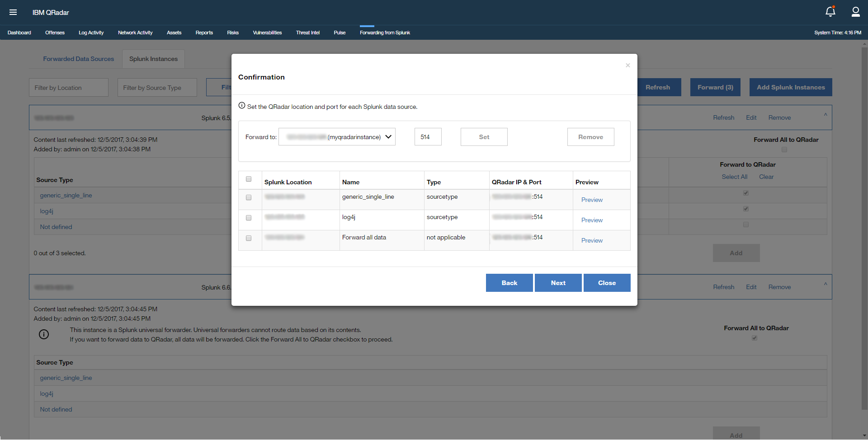Click the Filter by Source Type field
Screen dimensions: 868x440
tap(157, 88)
